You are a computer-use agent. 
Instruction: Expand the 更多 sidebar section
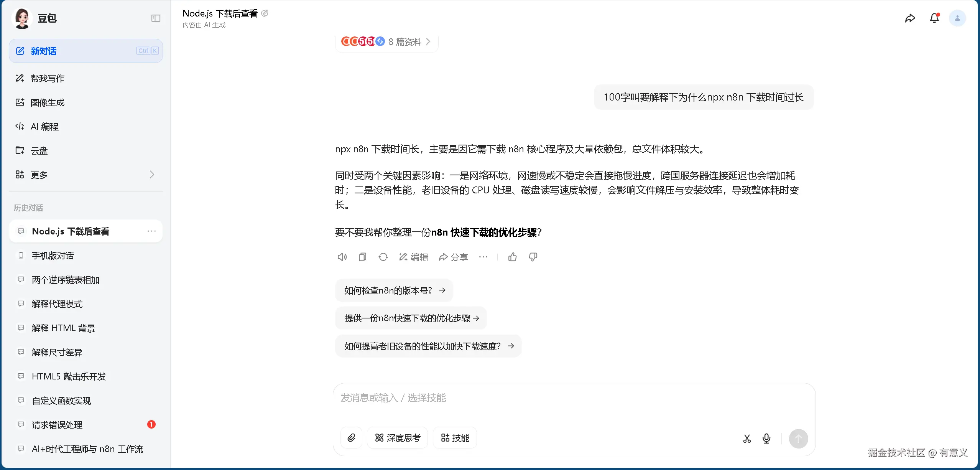pos(86,175)
